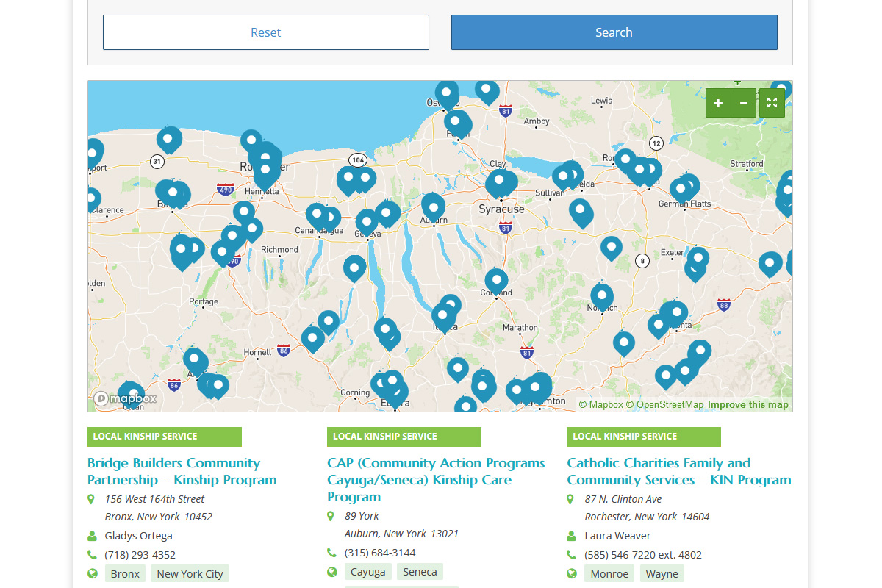Click person icon next to Gladys Ortega

pos(92,536)
